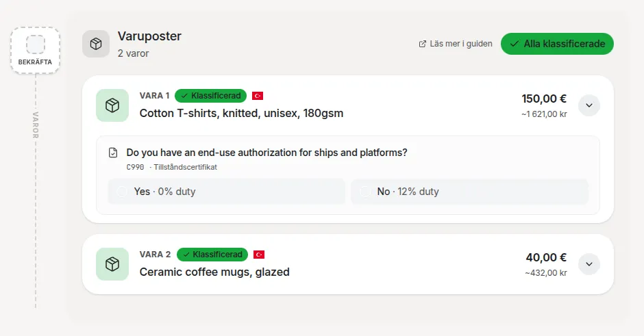644x336 pixels.
Task: Click the Turkish flag on Vara 1
Action: point(258,96)
